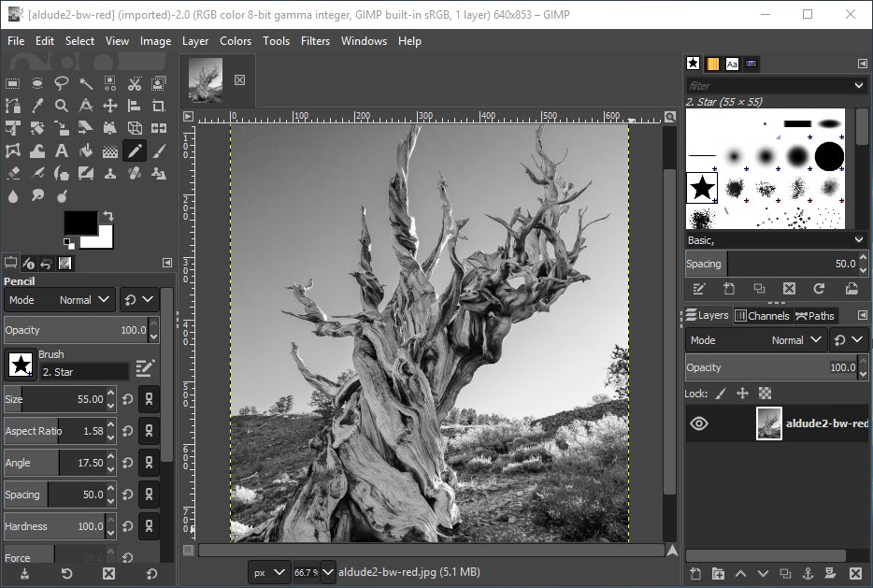
Task: Choose the Eraser tool
Action: pos(13,174)
